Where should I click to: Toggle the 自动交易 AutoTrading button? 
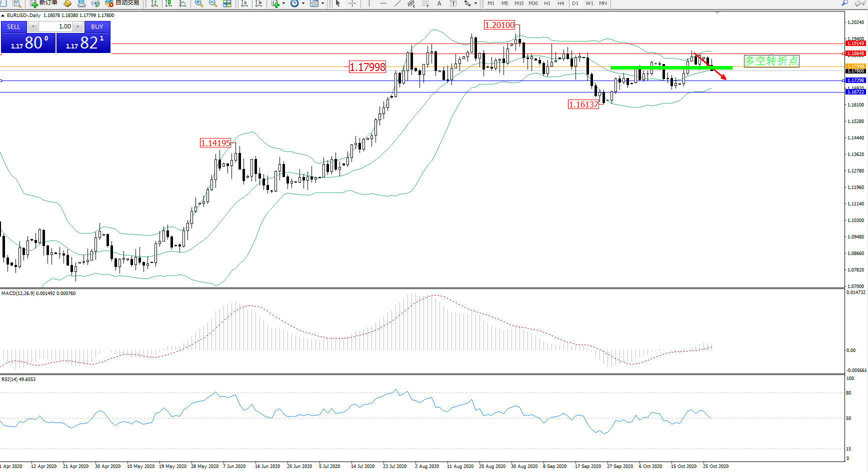click(122, 3)
